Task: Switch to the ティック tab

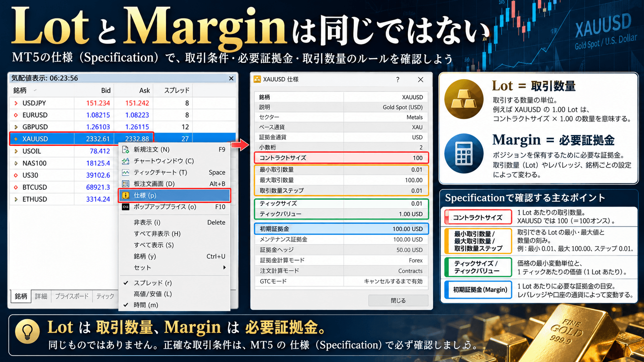Action: click(x=105, y=296)
